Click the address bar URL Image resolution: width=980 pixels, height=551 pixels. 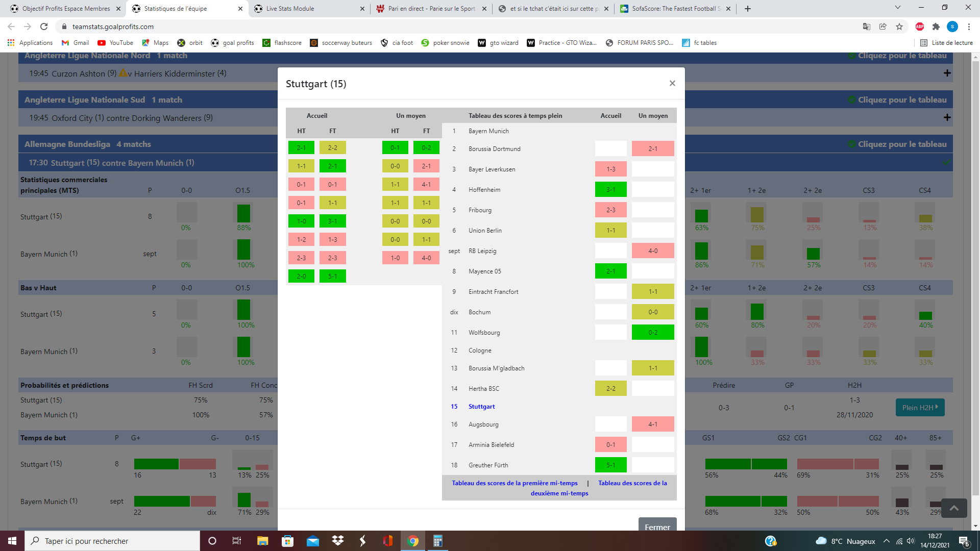[113, 27]
